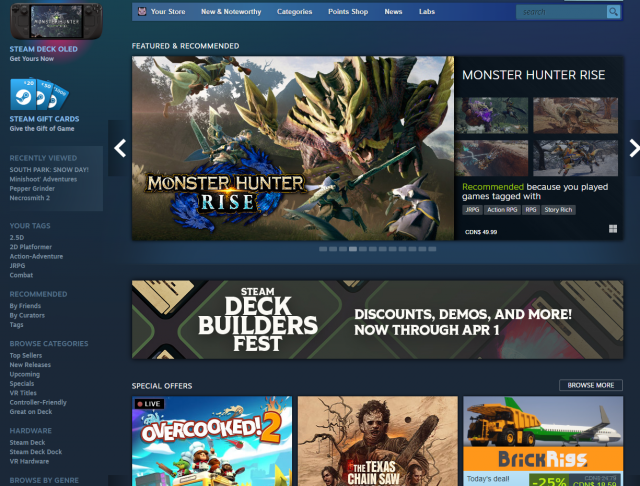Click the left carousel arrow
Viewport: 640px width, 486px height.
[x=120, y=148]
